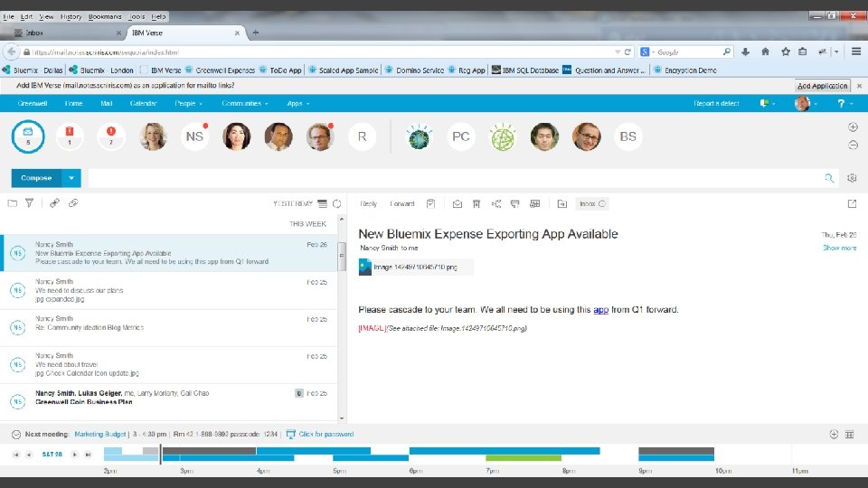Click the add calendar event plus icon
868x488 pixels.
point(834,435)
